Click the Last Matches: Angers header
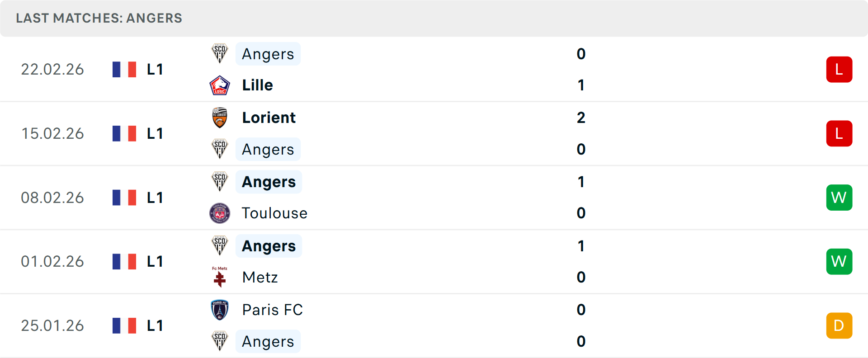Viewport: 868px width, 358px height. pyautogui.click(x=99, y=18)
